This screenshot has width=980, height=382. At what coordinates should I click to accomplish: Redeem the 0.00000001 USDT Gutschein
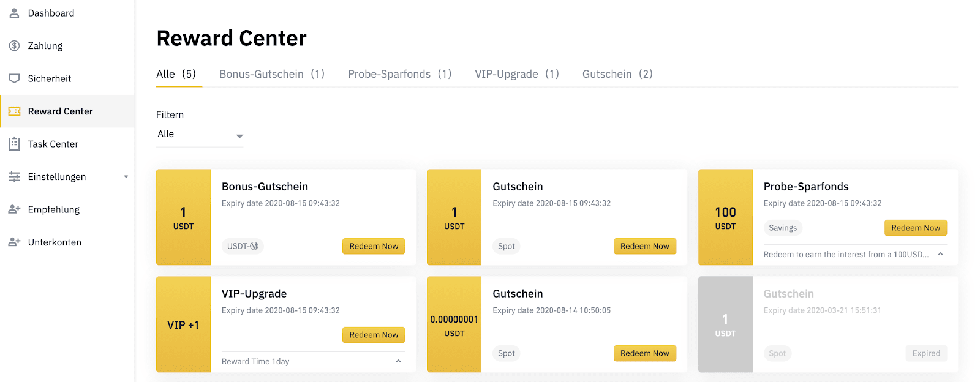point(645,353)
